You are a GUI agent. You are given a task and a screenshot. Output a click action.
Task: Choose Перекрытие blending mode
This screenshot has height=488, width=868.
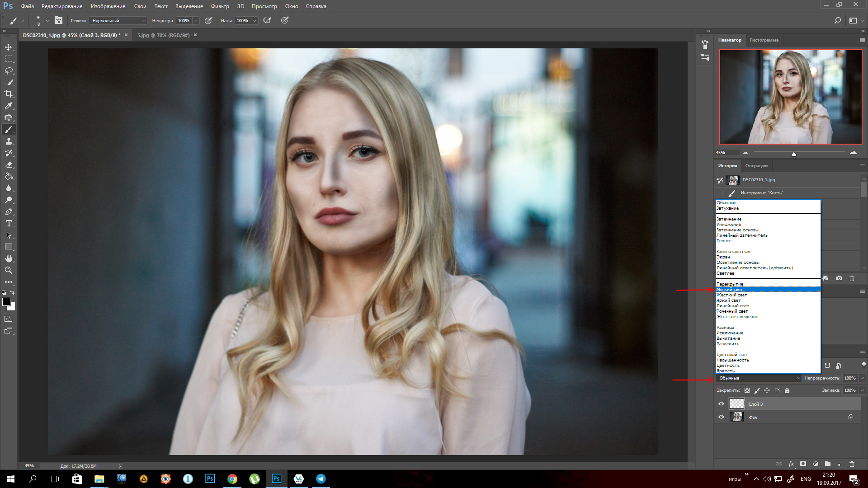coord(768,284)
